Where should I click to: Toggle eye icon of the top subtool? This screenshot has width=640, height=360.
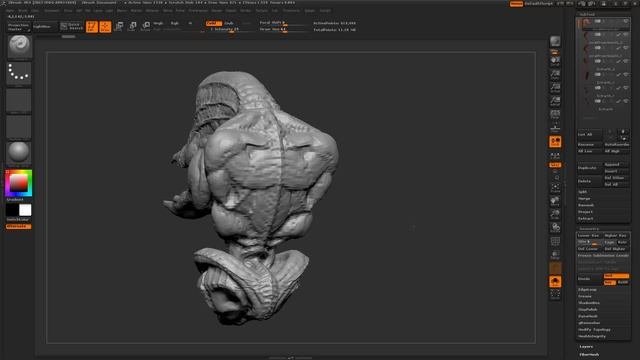click(x=625, y=21)
